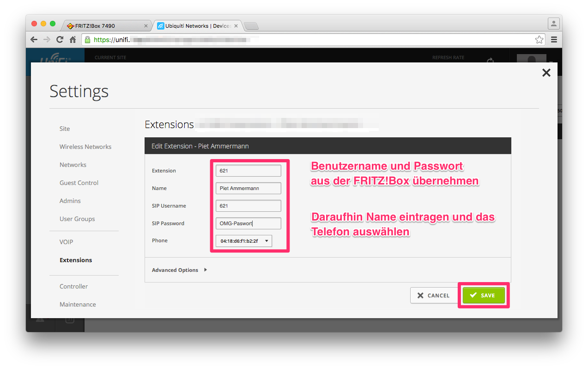Click the SIP Password input field

coord(248,223)
